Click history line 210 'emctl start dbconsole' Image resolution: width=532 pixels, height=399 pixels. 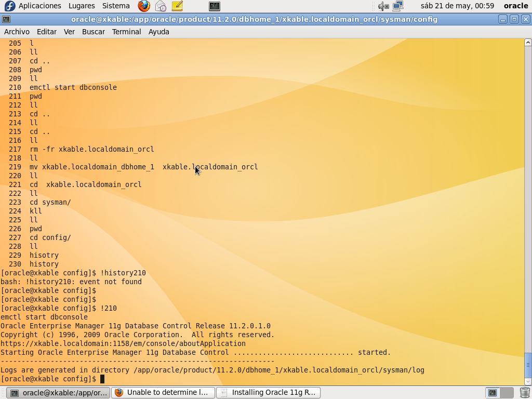point(73,87)
